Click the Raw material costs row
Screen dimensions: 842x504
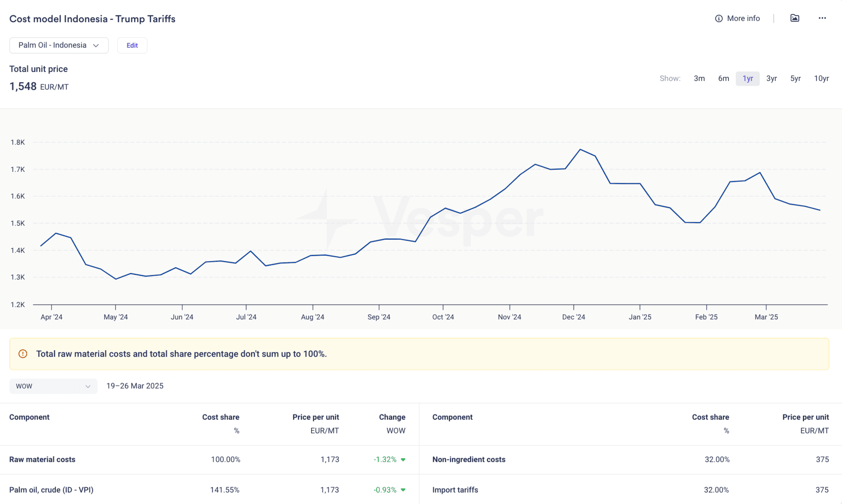point(42,459)
